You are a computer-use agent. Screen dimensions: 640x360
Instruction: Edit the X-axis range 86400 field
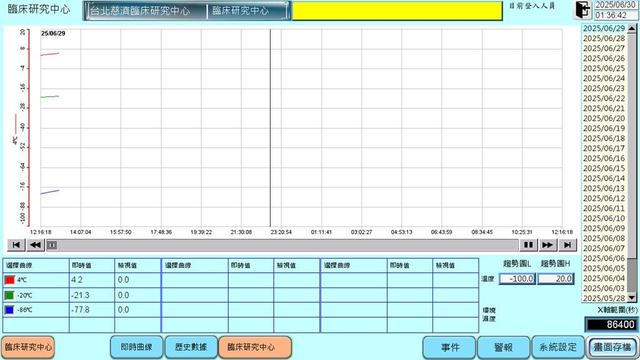coord(611,324)
